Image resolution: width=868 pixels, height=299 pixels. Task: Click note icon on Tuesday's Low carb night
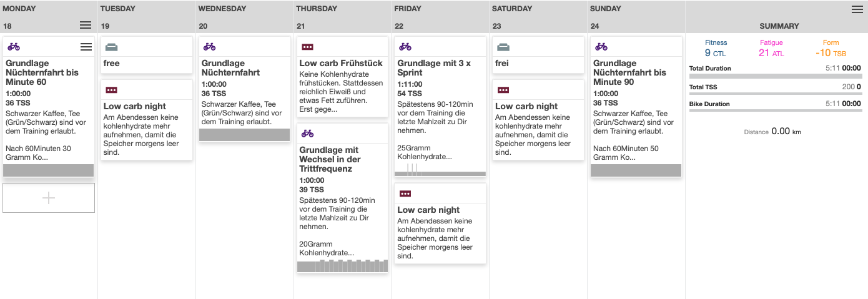tap(112, 90)
